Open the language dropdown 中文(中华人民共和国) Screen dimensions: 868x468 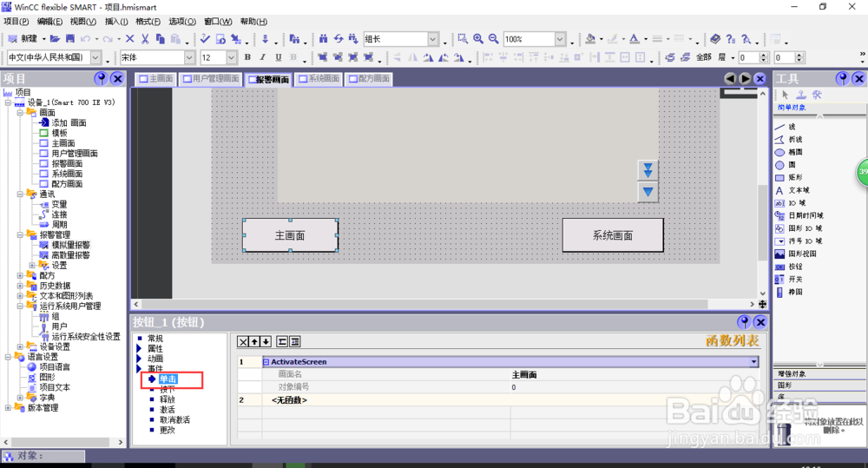pyautogui.click(x=95, y=57)
